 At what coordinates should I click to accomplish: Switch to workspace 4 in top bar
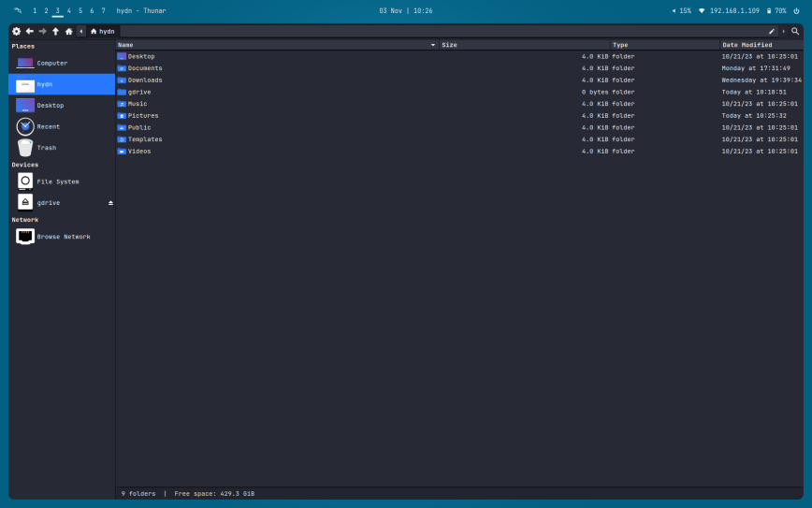pyautogui.click(x=69, y=11)
